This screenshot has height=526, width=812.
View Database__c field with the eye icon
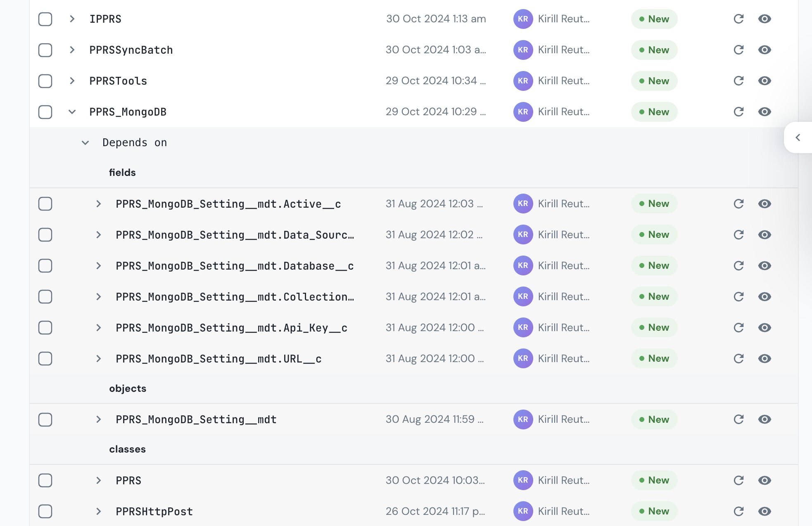[x=765, y=265]
